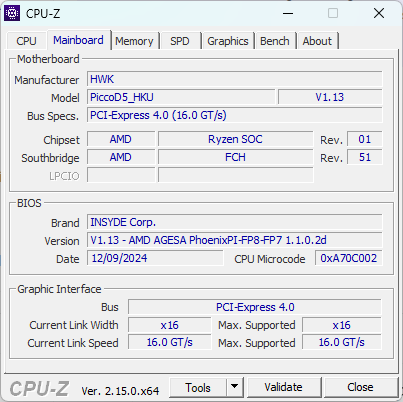Screen dimensions: 403x402
Task: Select the SPD tab
Action: (x=180, y=41)
